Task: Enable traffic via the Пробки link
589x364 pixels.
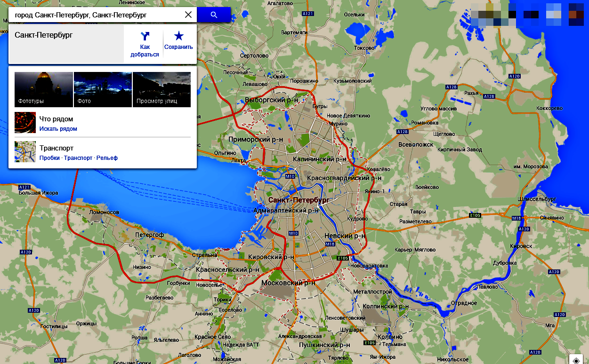Action: (x=49, y=158)
